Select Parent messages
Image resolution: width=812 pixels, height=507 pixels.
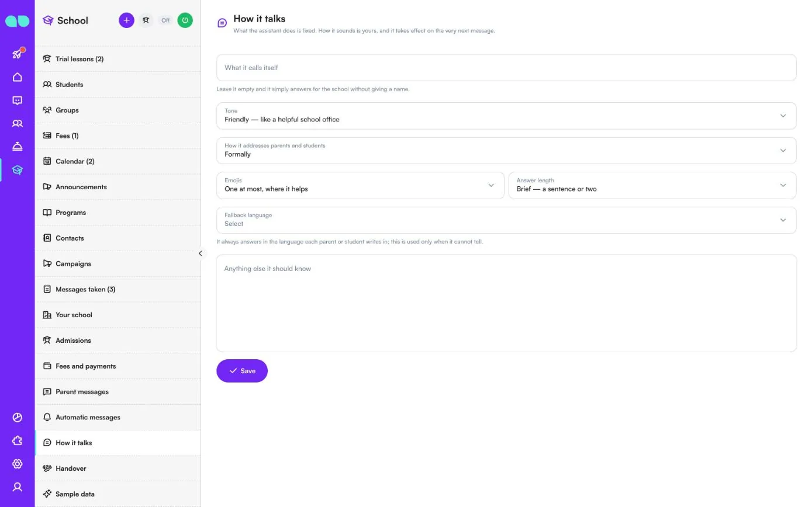[118, 392]
